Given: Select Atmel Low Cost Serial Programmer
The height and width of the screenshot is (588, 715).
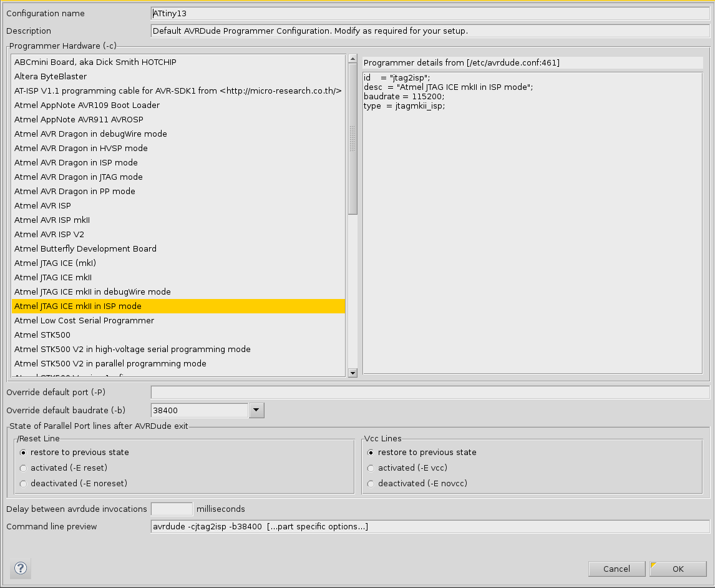Looking at the screenshot, I should 178,321.
